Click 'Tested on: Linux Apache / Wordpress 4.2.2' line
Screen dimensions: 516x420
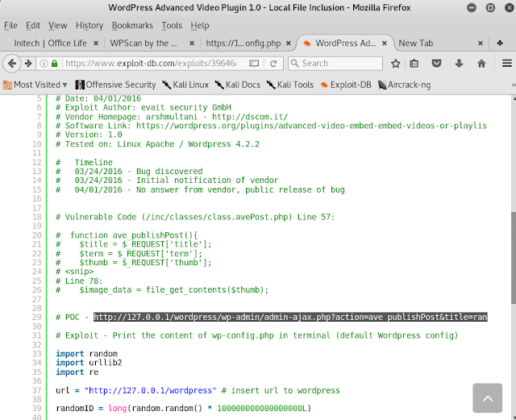coord(158,143)
